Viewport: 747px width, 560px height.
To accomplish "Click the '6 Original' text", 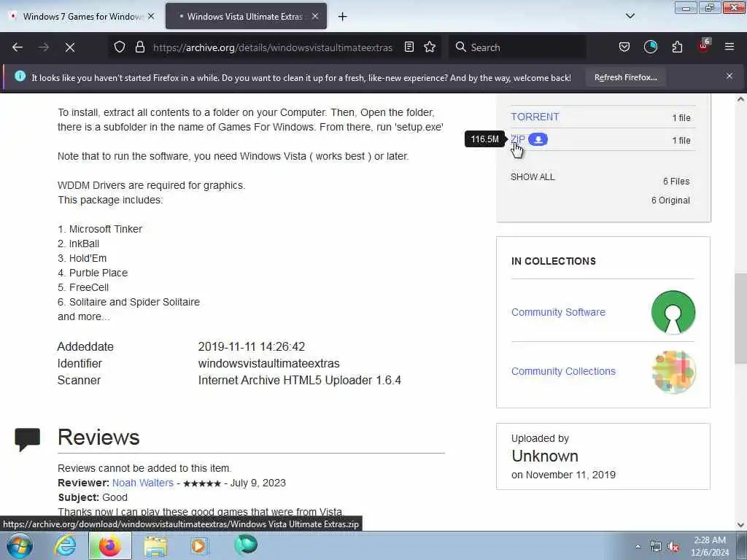I will [670, 201].
